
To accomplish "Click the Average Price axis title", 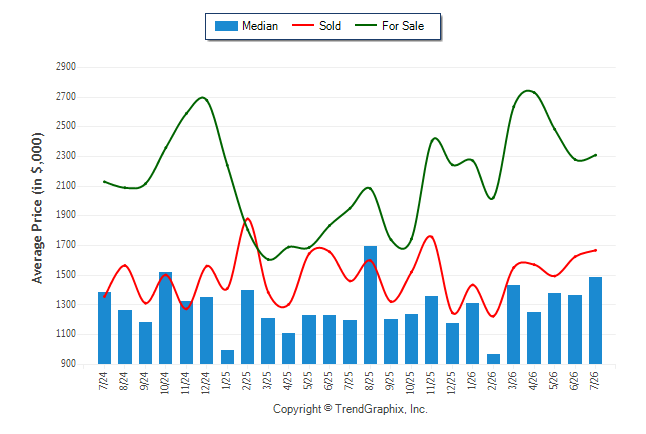I will [x=37, y=208].
